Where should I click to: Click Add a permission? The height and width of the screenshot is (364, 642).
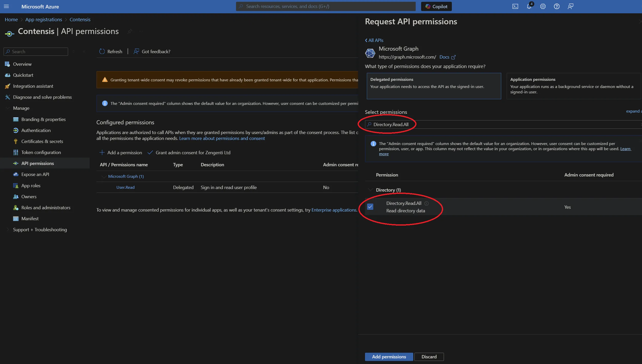(x=121, y=152)
